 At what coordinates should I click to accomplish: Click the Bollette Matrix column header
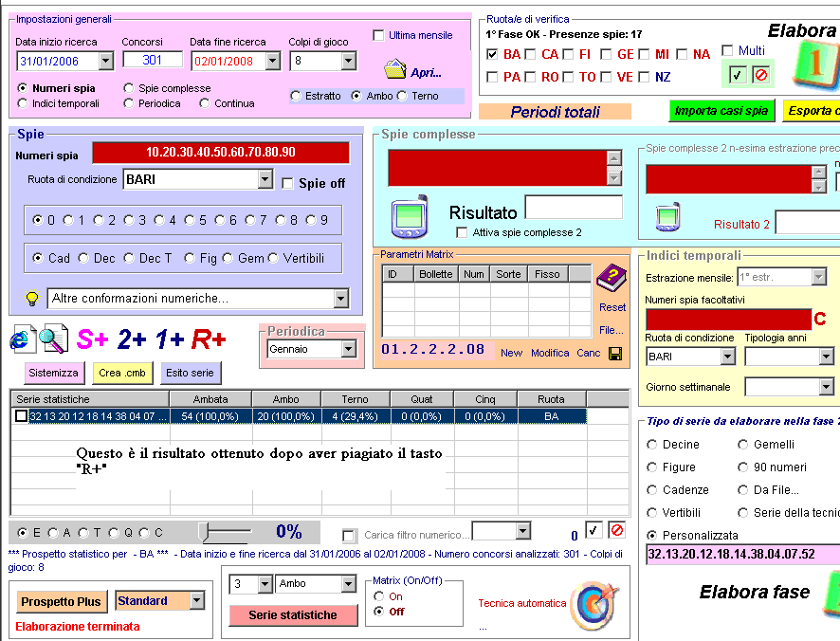pos(436,274)
